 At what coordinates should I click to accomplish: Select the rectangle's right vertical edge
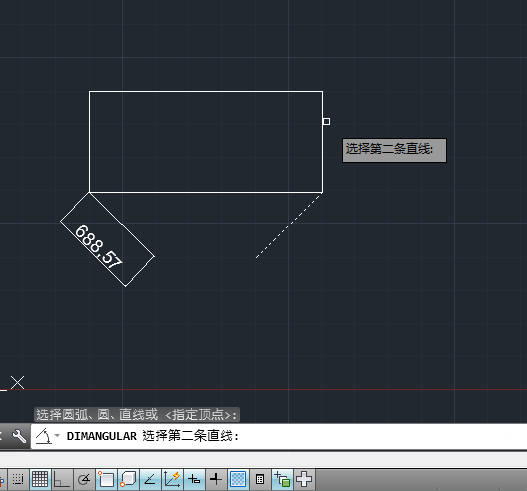click(x=323, y=142)
